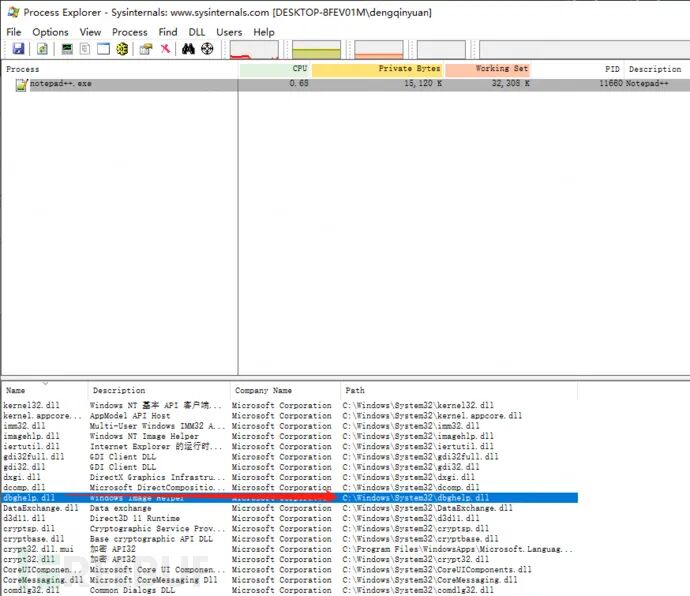Select the DataExchange.dll name entry
The width and height of the screenshot is (690, 596).
point(40,508)
